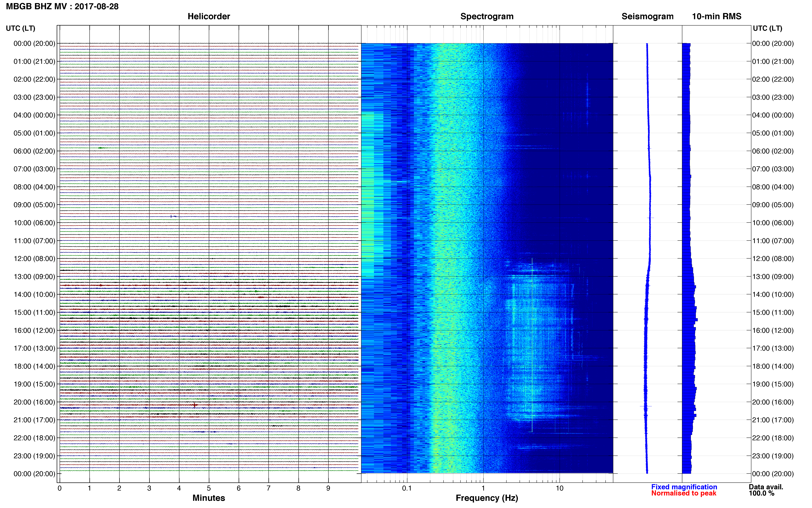Click the 'UTC (LT)' header above the left time axis
Viewport: 812px width, 508px height.
21,28
